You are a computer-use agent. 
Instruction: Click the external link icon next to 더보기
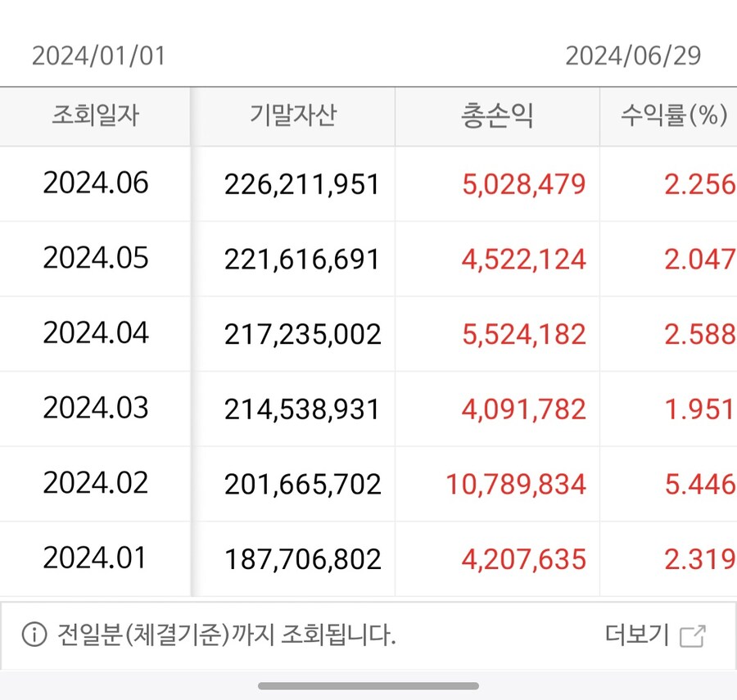point(693,635)
